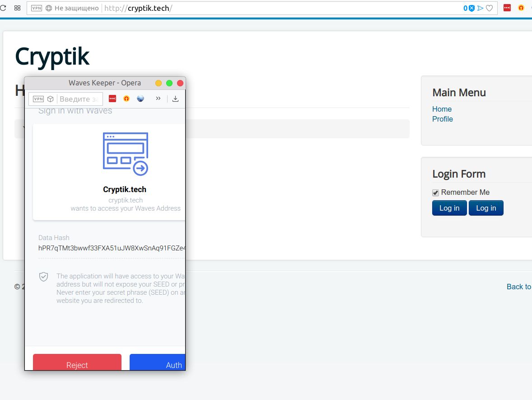This screenshot has height=400, width=532.
Task: Toggle the Remember Me checkbox
Action: pos(436,193)
